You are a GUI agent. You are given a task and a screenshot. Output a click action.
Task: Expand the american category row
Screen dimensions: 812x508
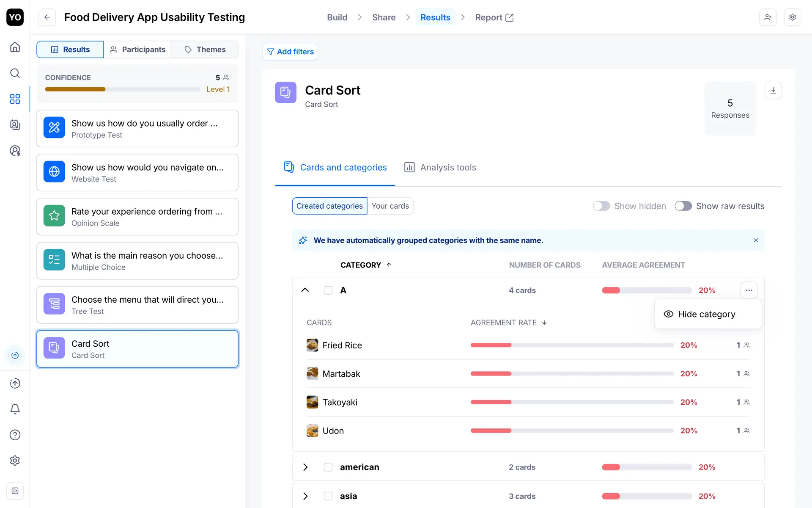click(305, 467)
